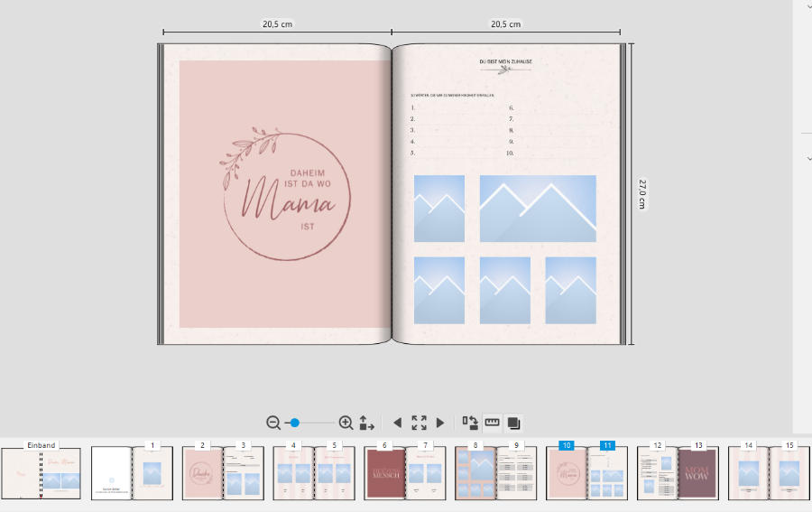Select page 14 thumbnail
The image size is (812, 512).
click(x=748, y=474)
